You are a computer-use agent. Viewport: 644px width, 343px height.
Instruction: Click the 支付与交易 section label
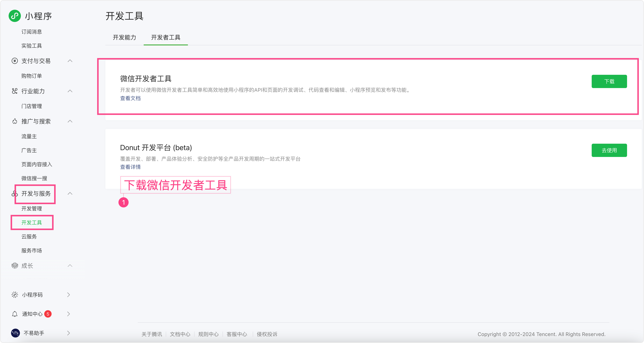[36, 61]
